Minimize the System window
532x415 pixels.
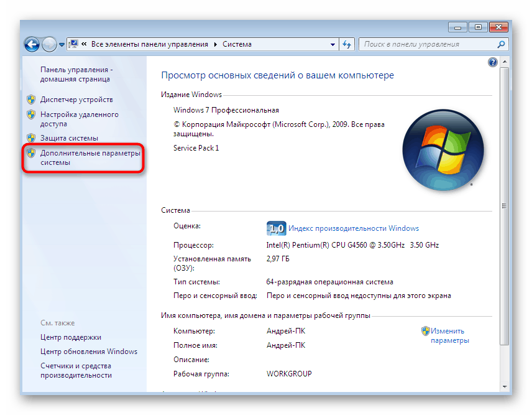click(457, 27)
